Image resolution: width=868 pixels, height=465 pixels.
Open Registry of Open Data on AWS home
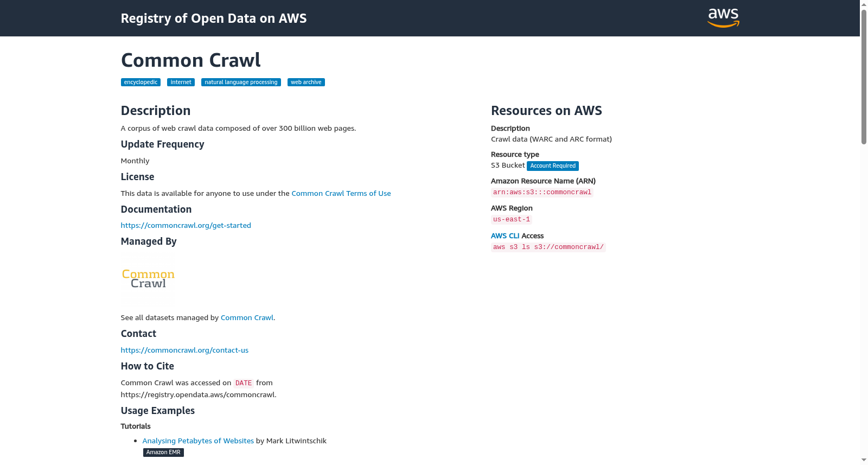pyautogui.click(x=214, y=18)
